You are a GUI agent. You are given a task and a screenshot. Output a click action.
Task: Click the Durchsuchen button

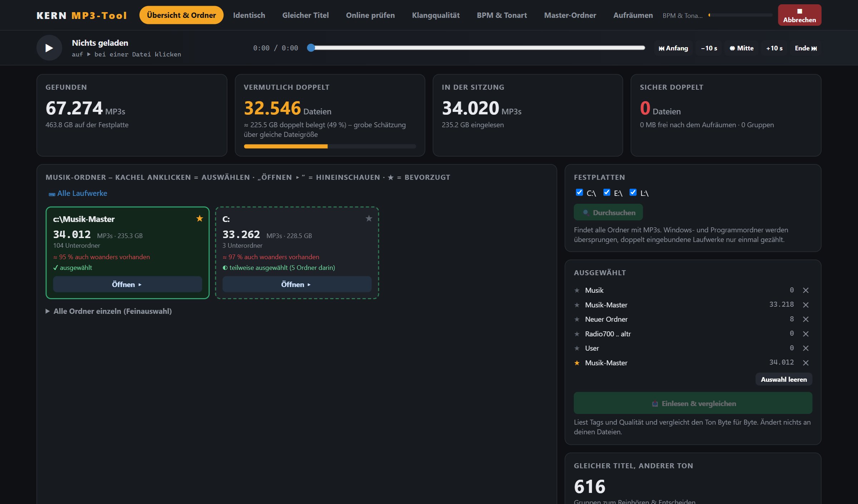(608, 212)
